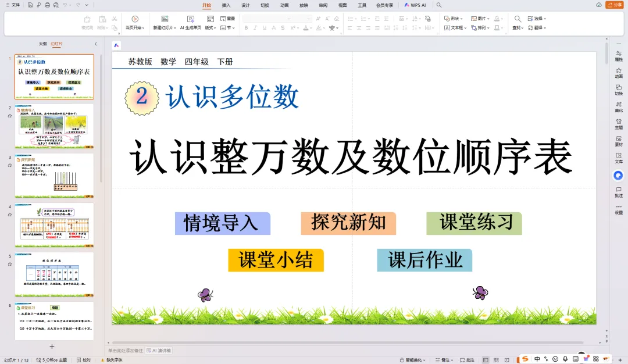Screen dimensions: 628x364
Task: Click the 情境导入 button on the slide
Action: coord(222,223)
